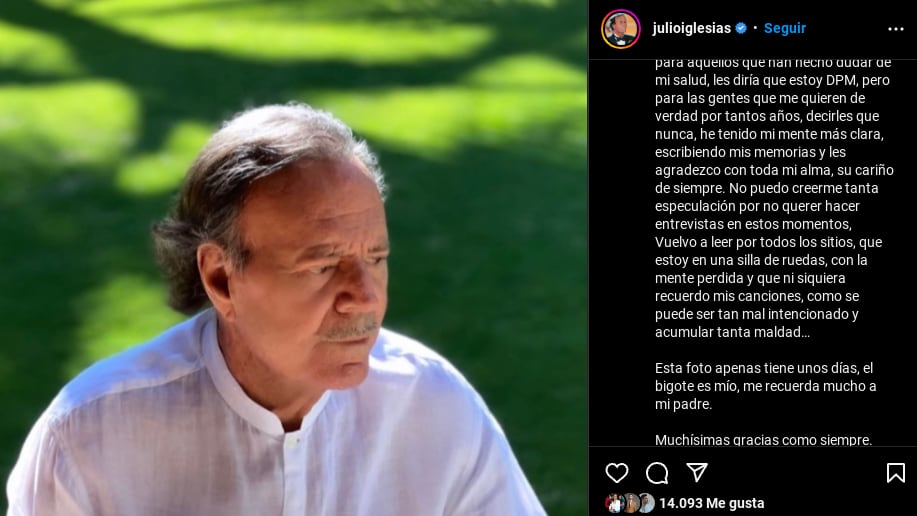Open the three-dot more options menu

(895, 29)
